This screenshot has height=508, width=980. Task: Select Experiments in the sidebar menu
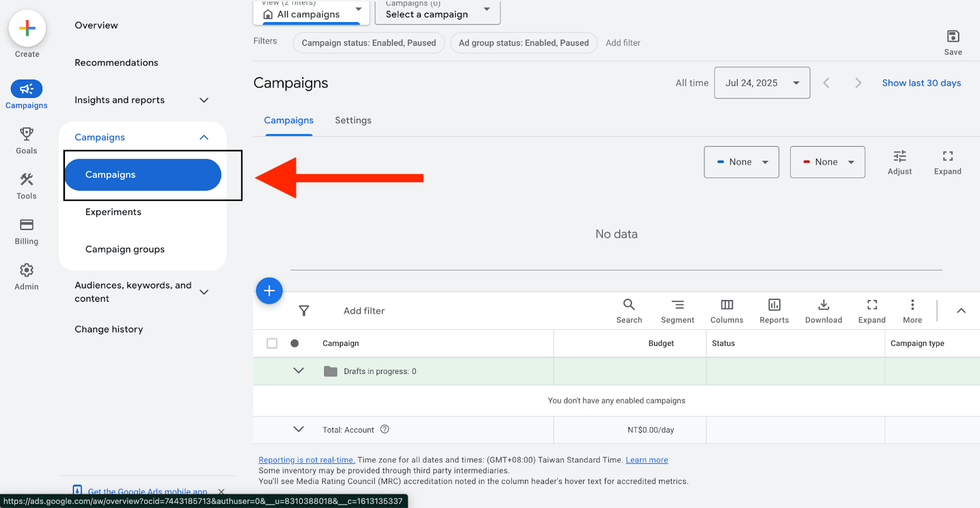(113, 212)
